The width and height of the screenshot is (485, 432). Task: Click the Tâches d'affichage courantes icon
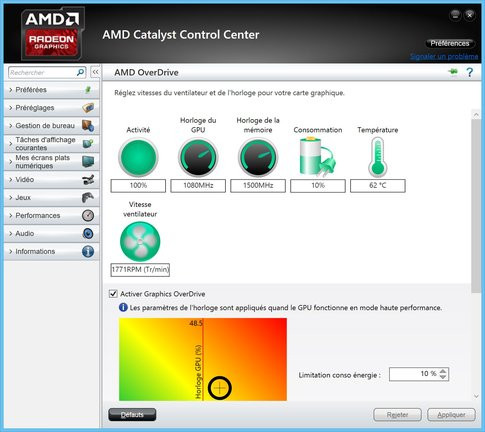click(88, 144)
